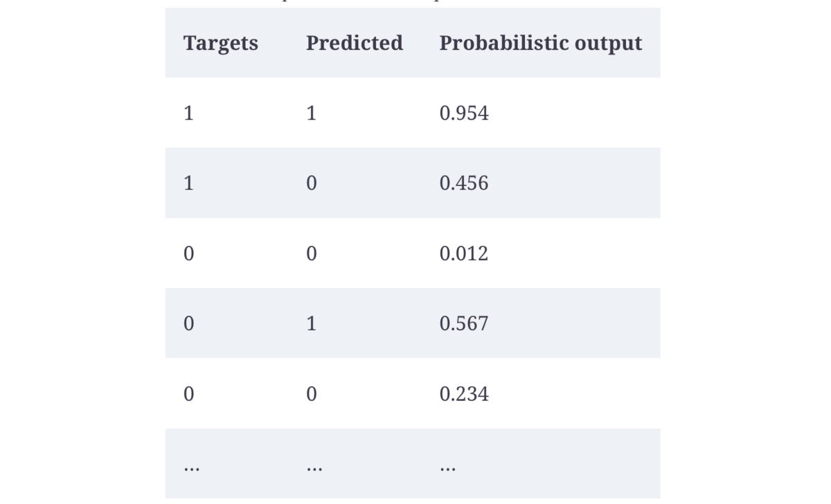Select the 0.456 probability cell

[464, 183]
